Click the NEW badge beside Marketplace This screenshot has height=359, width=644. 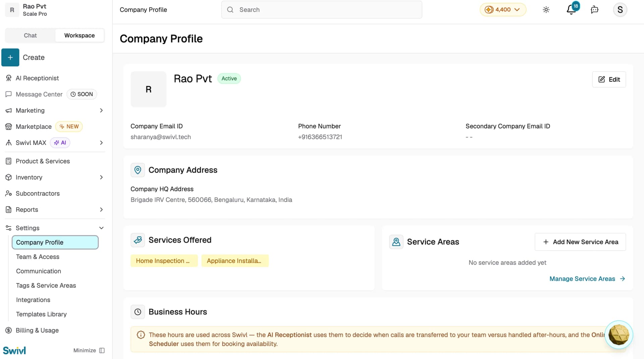(x=69, y=126)
